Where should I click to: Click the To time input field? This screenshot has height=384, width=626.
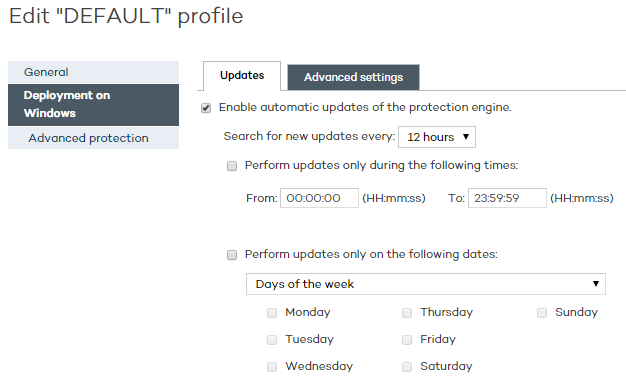[x=507, y=198]
